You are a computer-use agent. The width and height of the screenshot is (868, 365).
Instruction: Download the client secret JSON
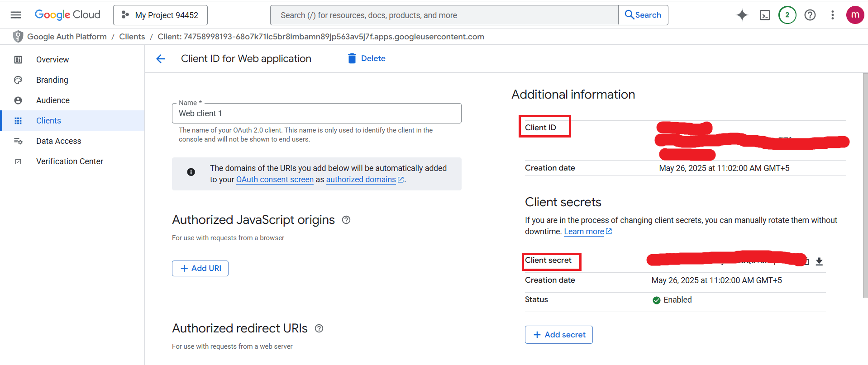819,261
